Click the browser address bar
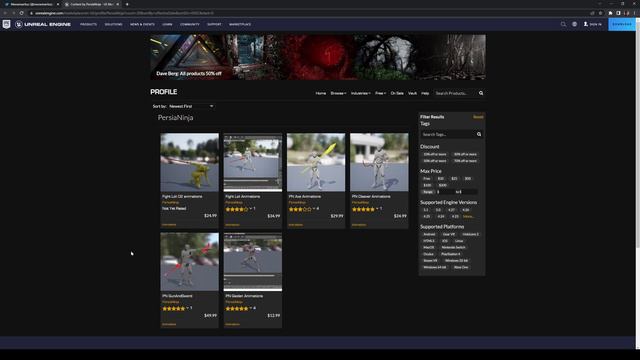Screen dimensions: 640x360 [x=310, y=13]
